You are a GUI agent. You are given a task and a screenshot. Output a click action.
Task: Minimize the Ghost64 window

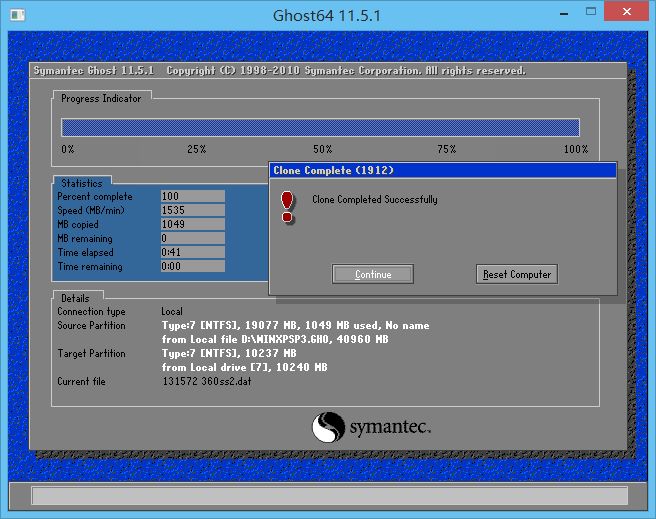(x=564, y=15)
